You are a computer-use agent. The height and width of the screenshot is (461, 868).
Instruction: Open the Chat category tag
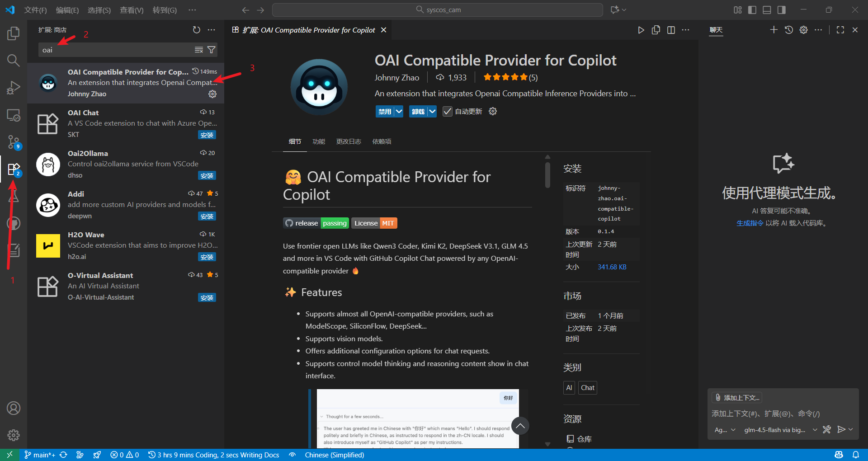coord(588,387)
